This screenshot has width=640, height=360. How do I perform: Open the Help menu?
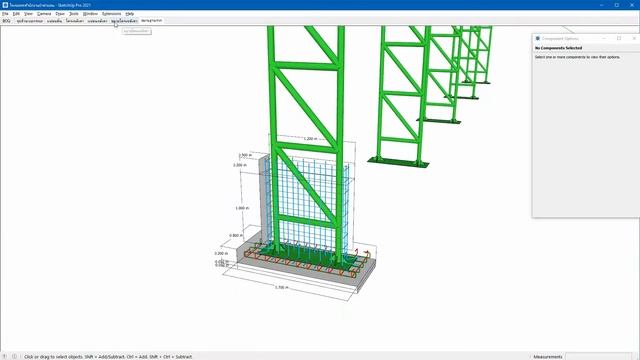coord(130,13)
